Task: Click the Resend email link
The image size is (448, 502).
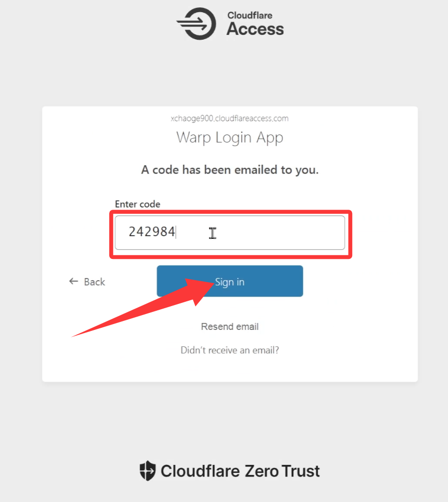Action: coord(230,327)
